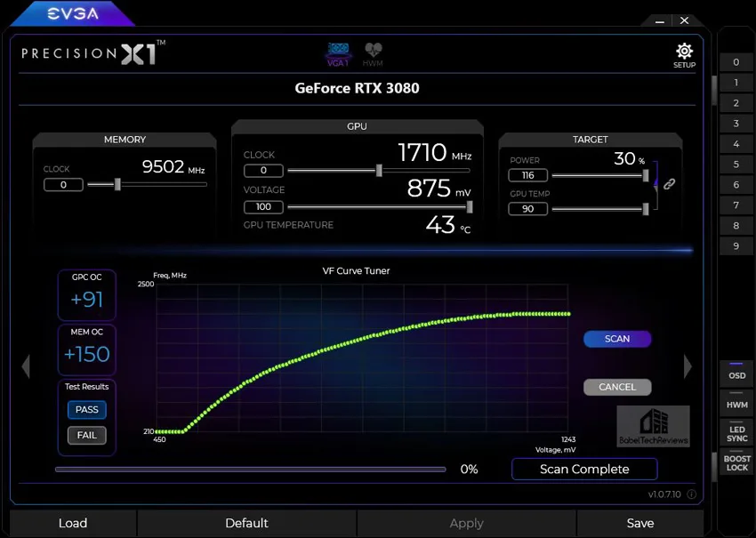Click the power target input field
756x538 pixels.
528,175
